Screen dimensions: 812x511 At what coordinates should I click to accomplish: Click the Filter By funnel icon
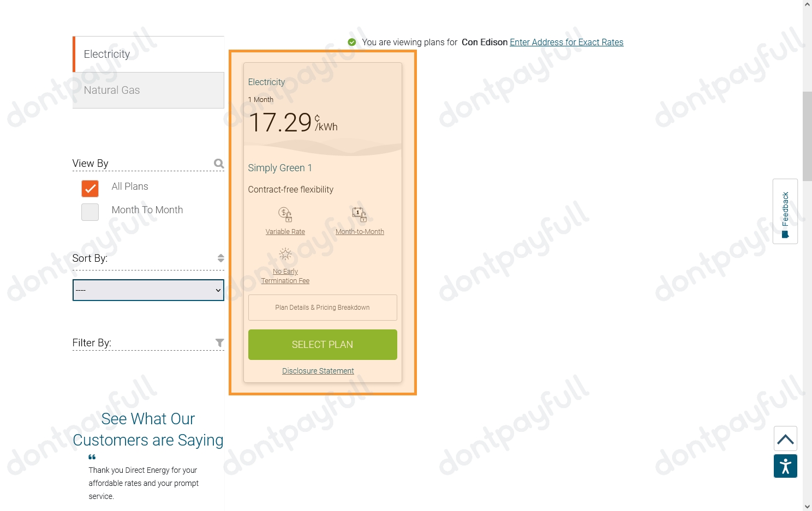point(219,342)
